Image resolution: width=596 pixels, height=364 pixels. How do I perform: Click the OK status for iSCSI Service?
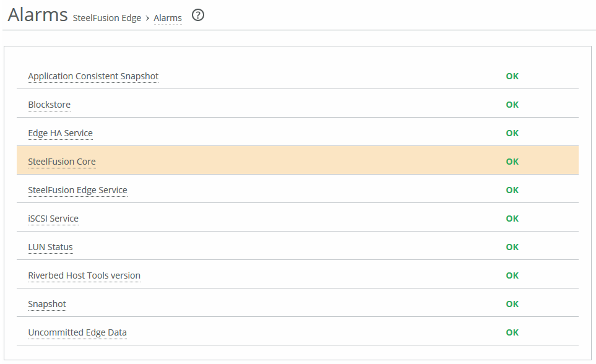coord(512,219)
